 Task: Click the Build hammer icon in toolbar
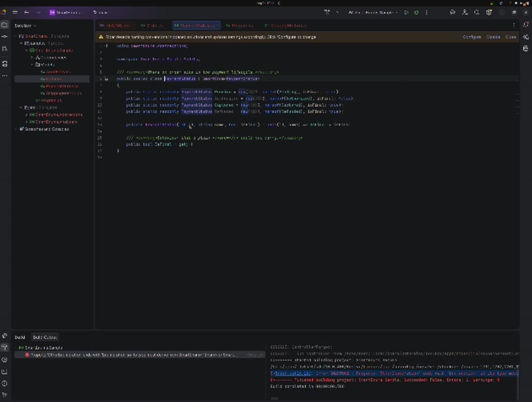[x=327, y=12]
